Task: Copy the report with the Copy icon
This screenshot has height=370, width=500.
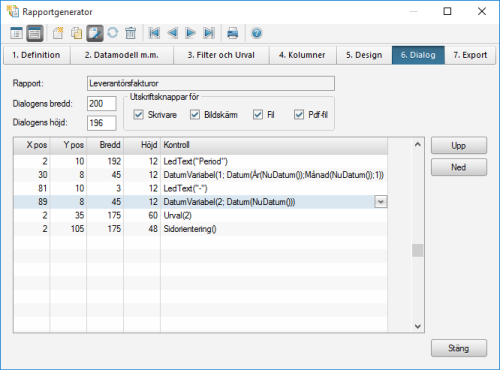Action: point(77,33)
